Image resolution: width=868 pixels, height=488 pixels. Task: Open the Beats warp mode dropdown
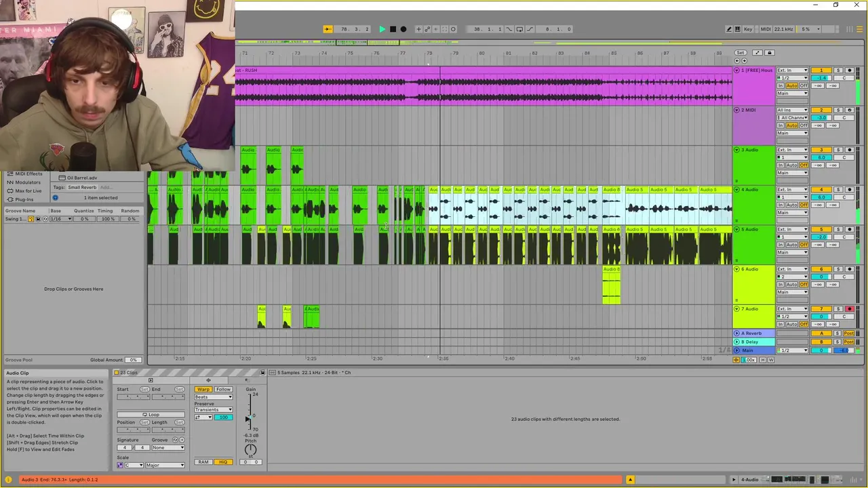[x=214, y=397]
